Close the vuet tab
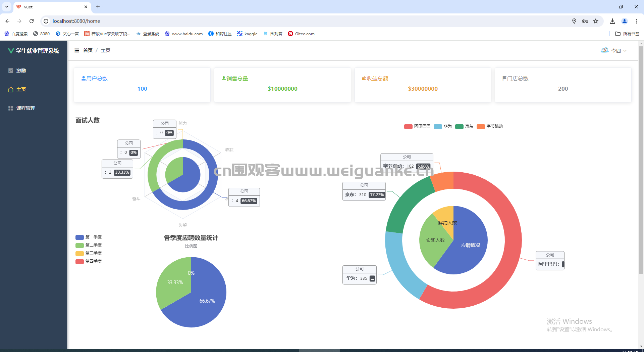 coord(86,7)
